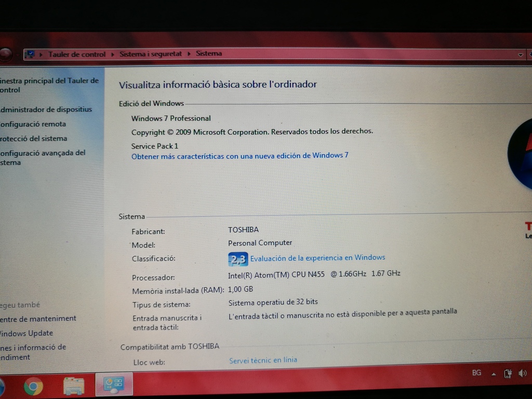Image resolution: width=532 pixels, height=399 pixels.
Task: Click Sistema operatiu de 32 bits text
Action: point(273,302)
